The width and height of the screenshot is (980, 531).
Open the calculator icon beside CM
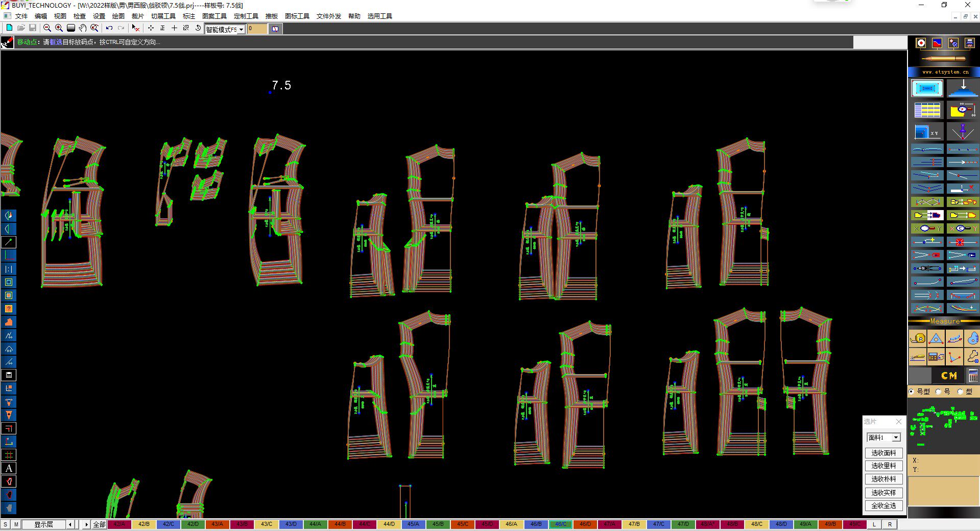pyautogui.click(x=973, y=375)
